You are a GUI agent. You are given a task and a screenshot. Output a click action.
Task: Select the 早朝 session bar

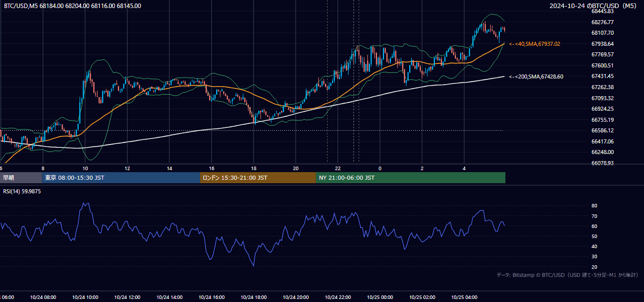[x=21, y=178]
